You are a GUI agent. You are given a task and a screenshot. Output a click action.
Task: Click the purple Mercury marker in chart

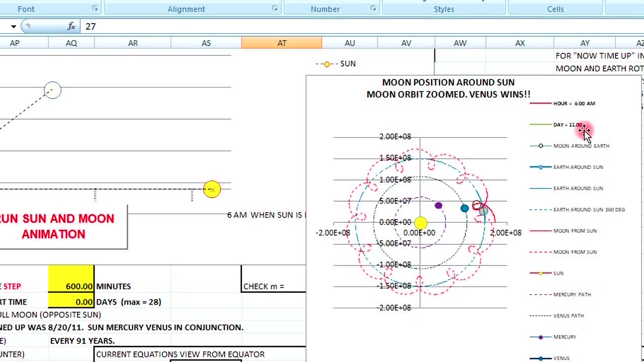point(438,205)
